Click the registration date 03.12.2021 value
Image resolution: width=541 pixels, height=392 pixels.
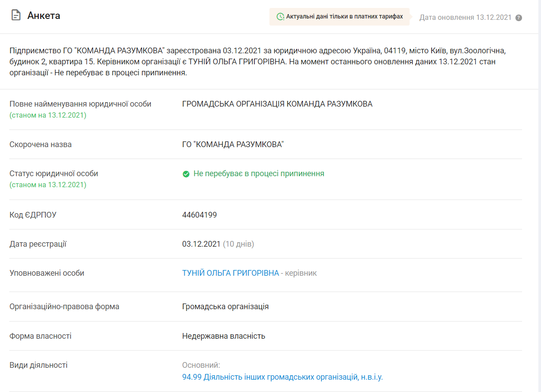(x=201, y=244)
